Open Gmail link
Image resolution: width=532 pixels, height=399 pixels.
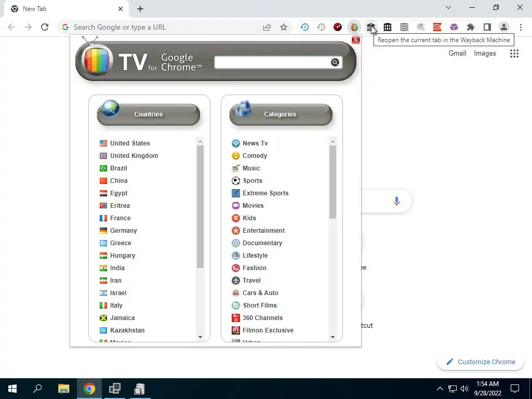point(457,54)
